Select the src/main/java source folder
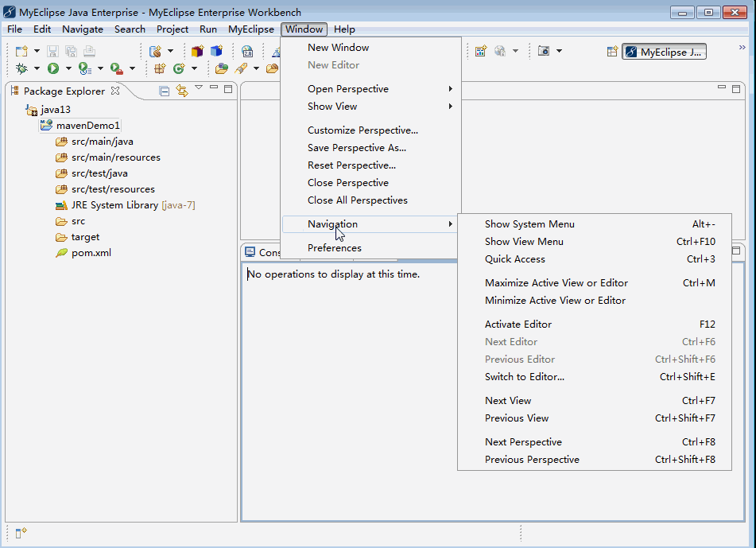This screenshot has height=548, width=756. pos(95,142)
